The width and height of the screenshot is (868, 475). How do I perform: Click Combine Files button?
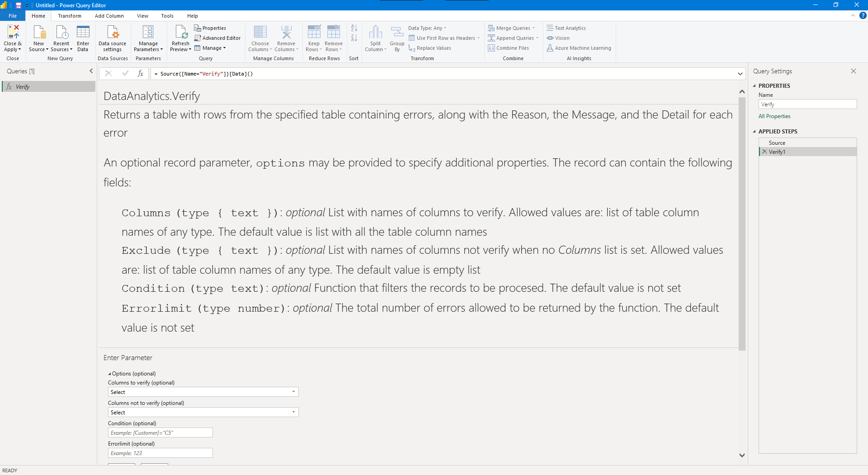pos(509,48)
